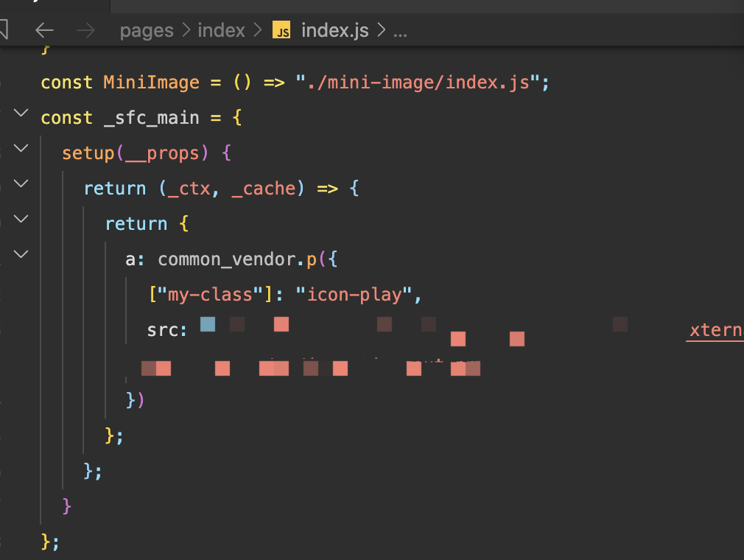Click the blue swatch beside src
Viewport: 744px width, 560px height.
pyautogui.click(x=207, y=323)
